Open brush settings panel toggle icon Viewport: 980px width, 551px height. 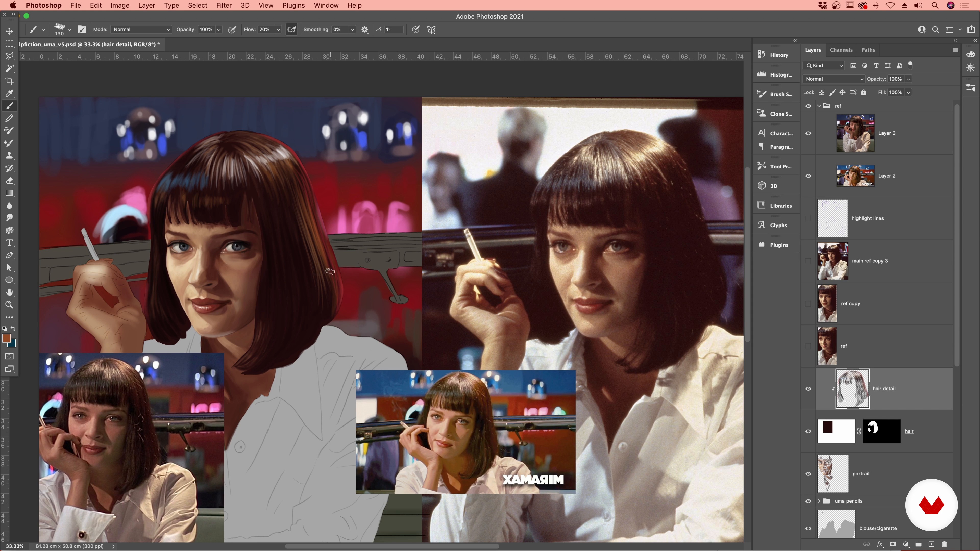(81, 29)
